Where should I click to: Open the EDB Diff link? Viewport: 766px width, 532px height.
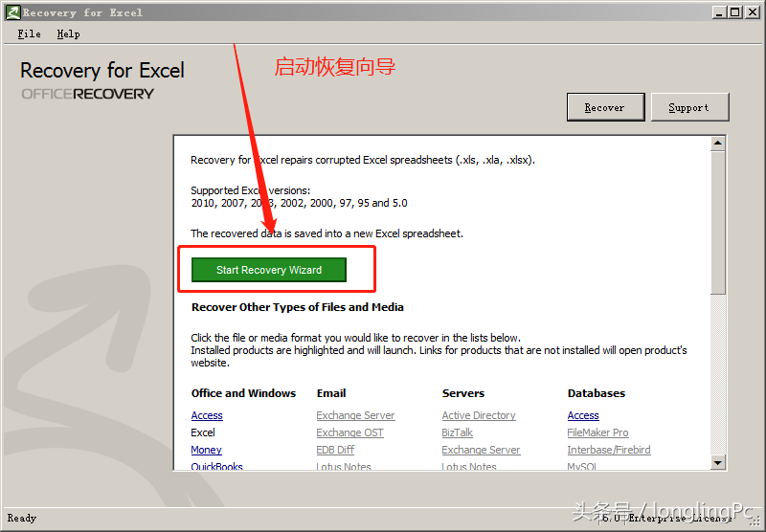[x=335, y=450]
